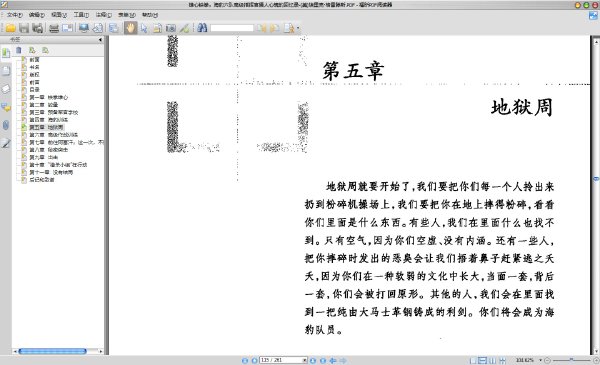Activate the select text tool
The height and width of the screenshot is (365, 600).
tap(157, 28)
